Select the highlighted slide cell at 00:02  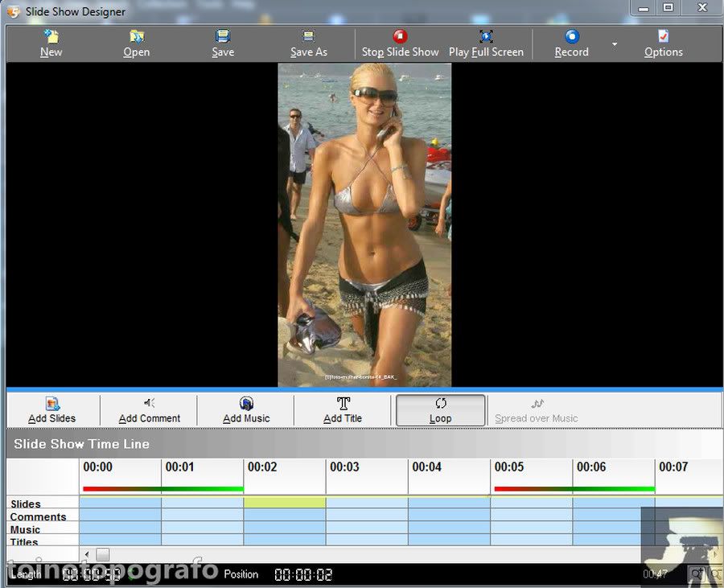tap(285, 503)
